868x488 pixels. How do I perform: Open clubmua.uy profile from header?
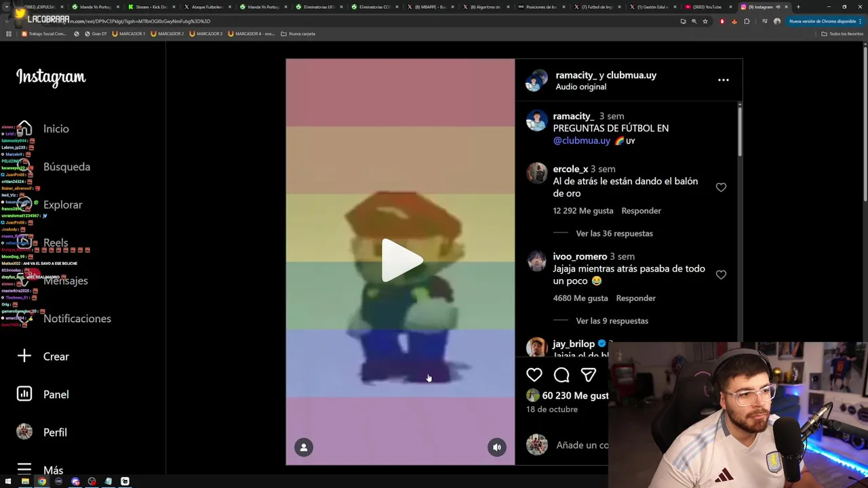click(631, 75)
